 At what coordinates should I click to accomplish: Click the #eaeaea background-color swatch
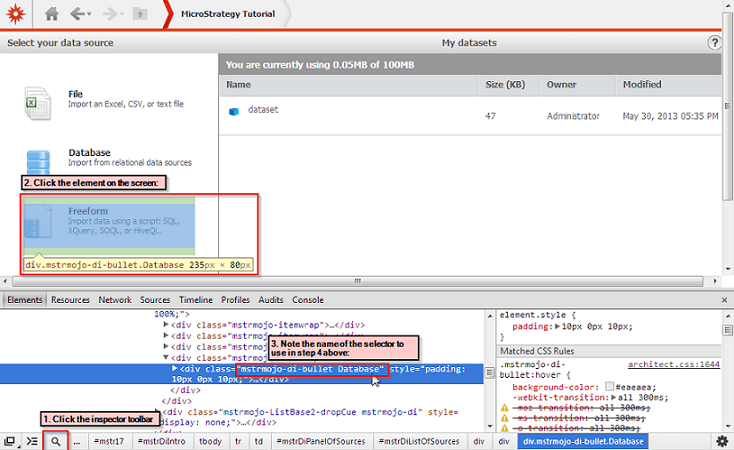click(x=609, y=386)
